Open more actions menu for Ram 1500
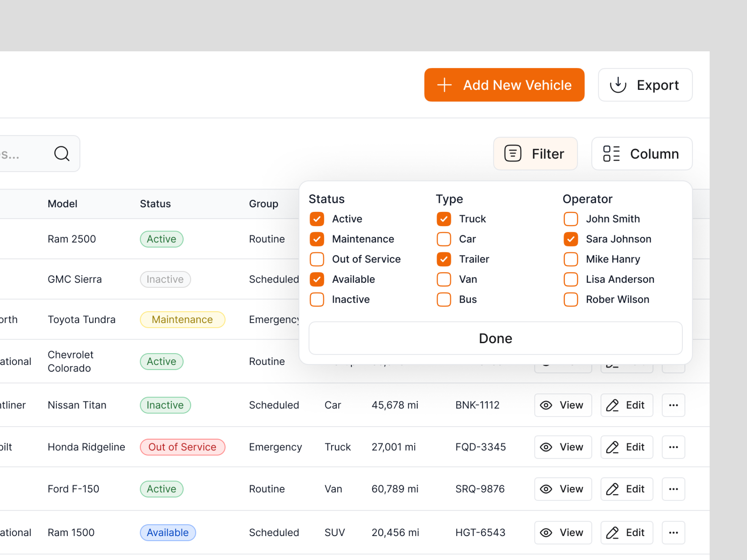 coord(673,532)
